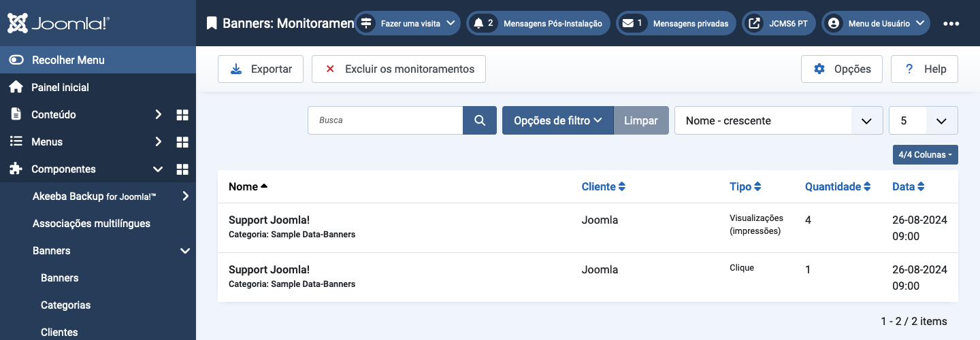Image resolution: width=980 pixels, height=340 pixels.
Task: Click the puzzle icon beside Componentes
Action: pyautogui.click(x=16, y=169)
